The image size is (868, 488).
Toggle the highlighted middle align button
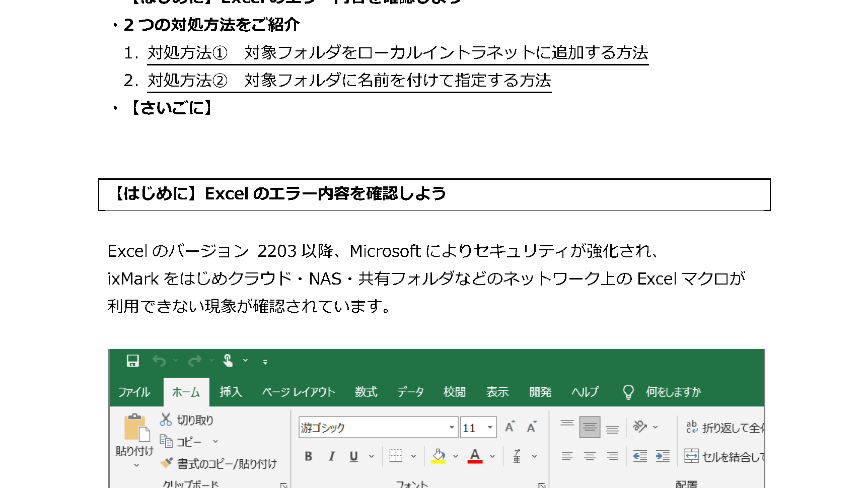tap(590, 427)
